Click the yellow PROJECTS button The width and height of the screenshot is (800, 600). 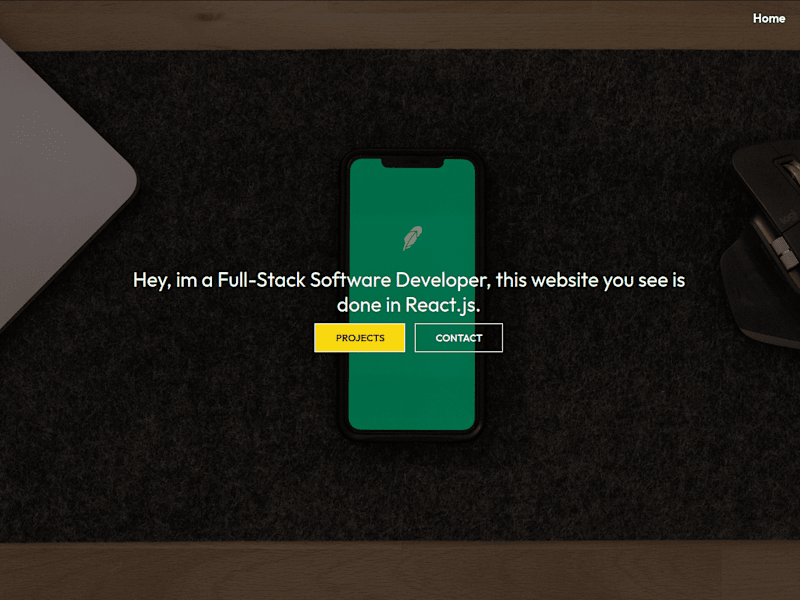[x=360, y=338]
